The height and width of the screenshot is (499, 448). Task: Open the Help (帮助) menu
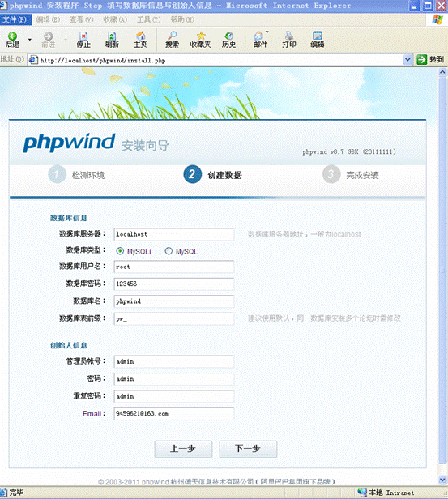182,19
